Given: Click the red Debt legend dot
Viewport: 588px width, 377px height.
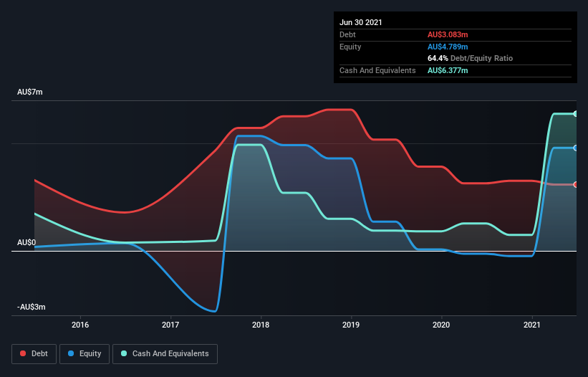Looking at the screenshot, I should point(23,354).
